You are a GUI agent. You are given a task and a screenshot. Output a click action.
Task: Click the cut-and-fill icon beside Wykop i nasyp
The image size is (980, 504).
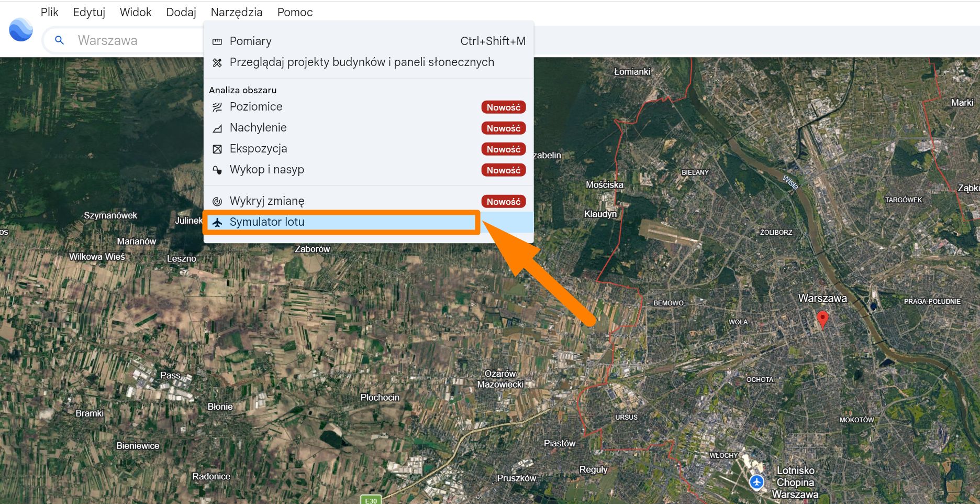point(217,170)
